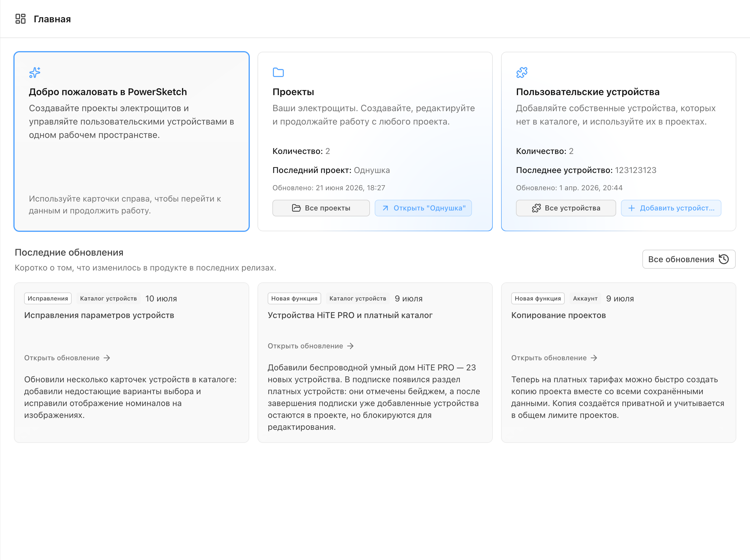Click hint Используйте карточки справа text

pos(125,205)
